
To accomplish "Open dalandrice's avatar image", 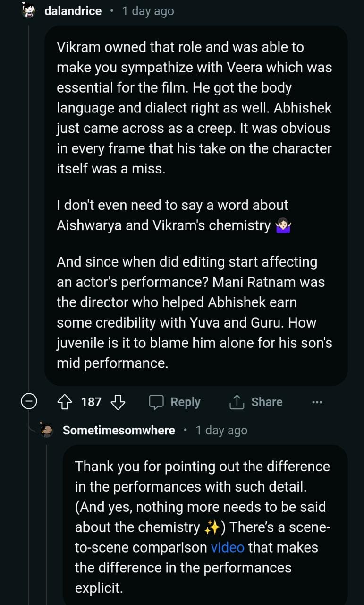I will 29,10.
